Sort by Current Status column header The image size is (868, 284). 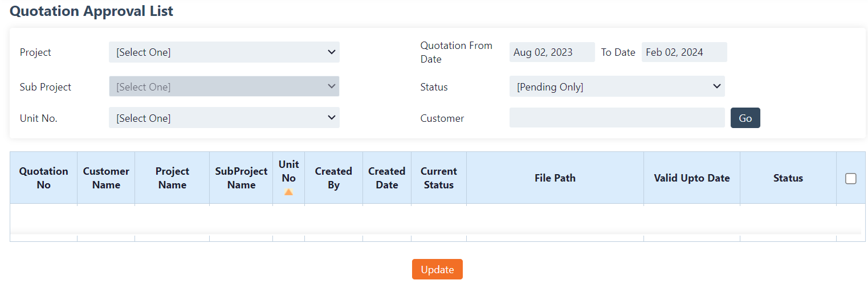438,178
